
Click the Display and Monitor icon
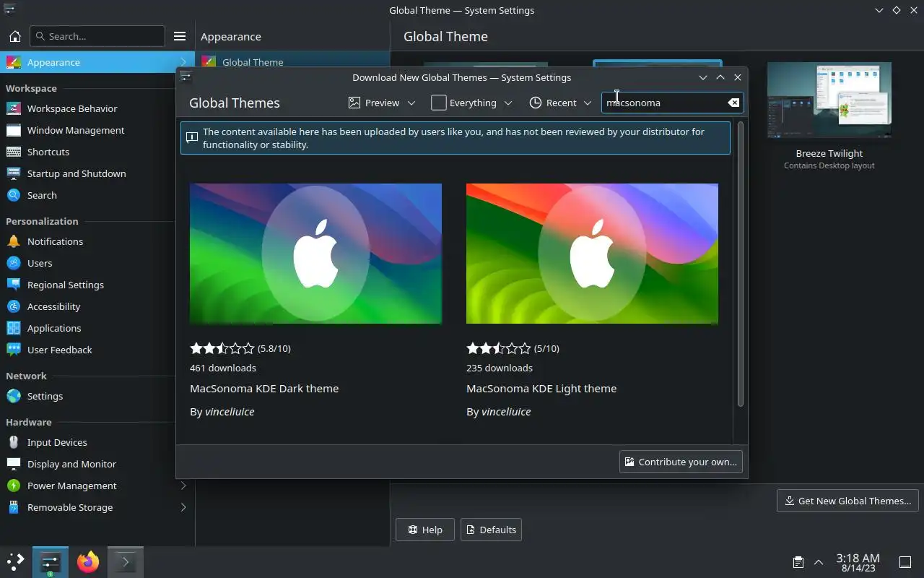coord(14,464)
